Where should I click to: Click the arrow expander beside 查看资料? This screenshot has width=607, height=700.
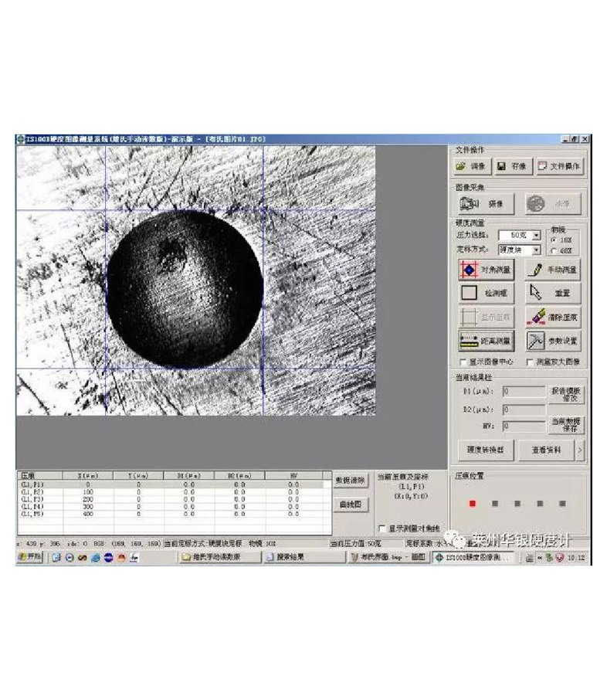tap(581, 449)
